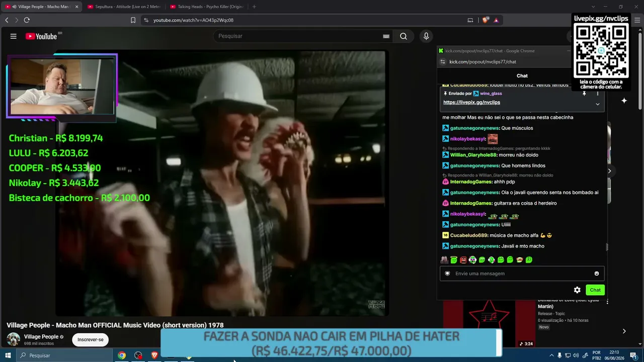Click the YouTube search magnifier button
The height and width of the screenshot is (362, 644).
[x=404, y=36]
